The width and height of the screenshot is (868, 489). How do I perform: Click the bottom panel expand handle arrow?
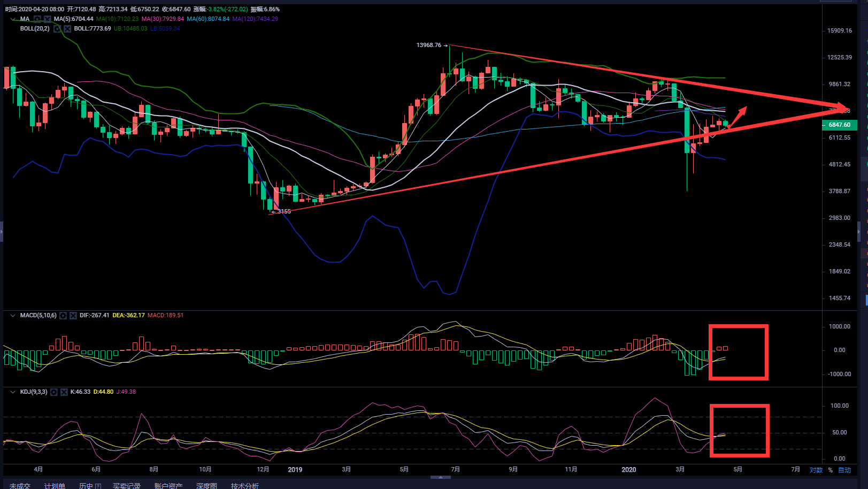[441, 477]
